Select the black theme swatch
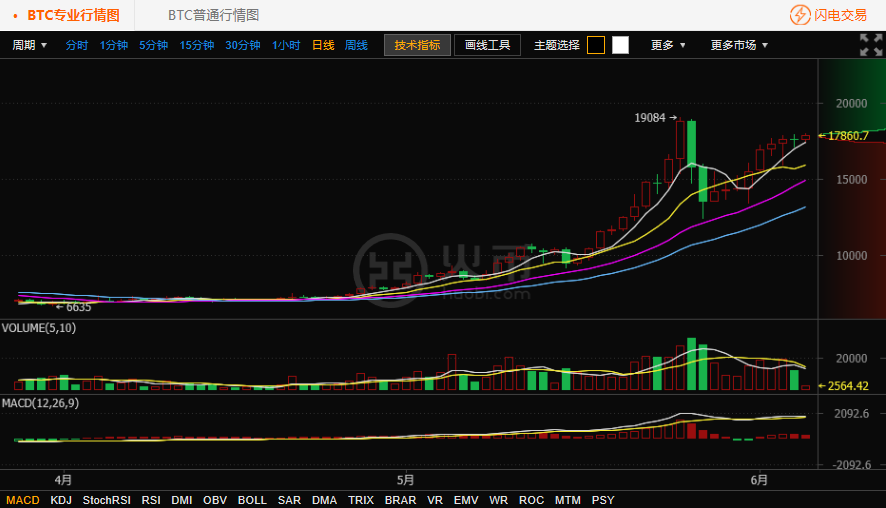Screen dimensions: 886x508 pos(596,45)
